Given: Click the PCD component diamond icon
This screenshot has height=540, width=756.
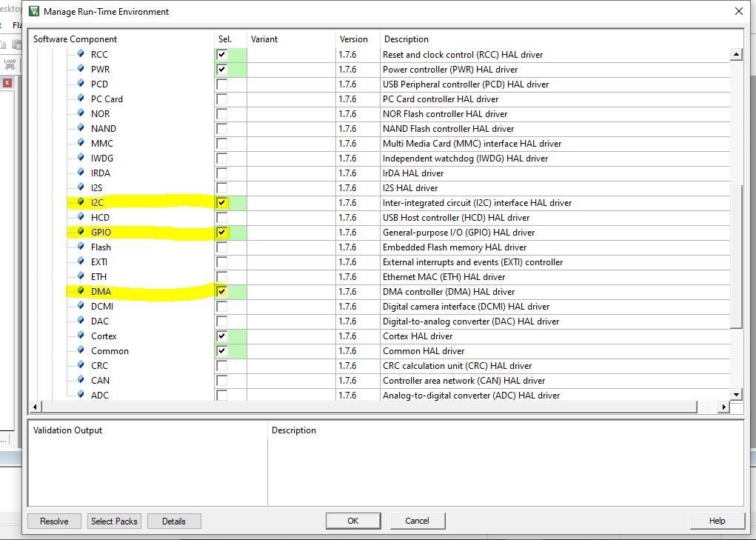Looking at the screenshot, I should (81, 84).
